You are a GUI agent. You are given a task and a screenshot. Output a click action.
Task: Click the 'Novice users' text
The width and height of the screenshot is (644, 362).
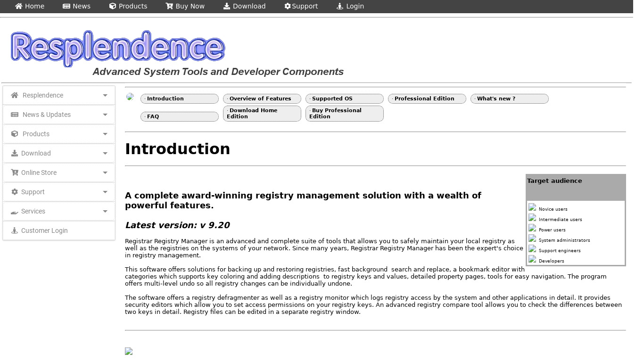pos(553,209)
